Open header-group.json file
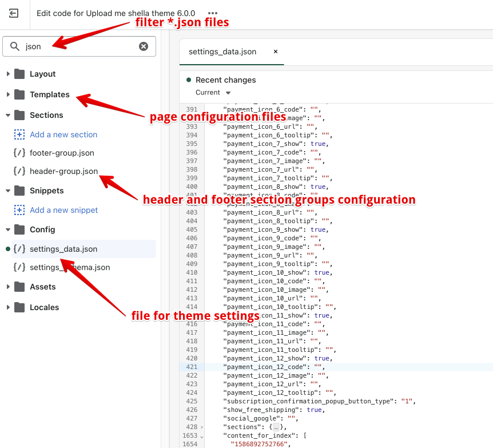Image resolution: width=493 pixels, height=448 pixels. coord(64,171)
